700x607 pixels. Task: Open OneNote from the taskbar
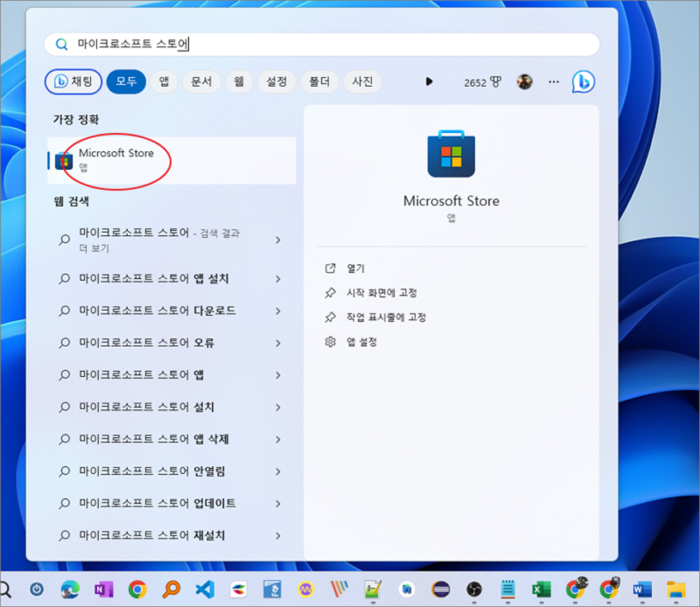click(104, 589)
